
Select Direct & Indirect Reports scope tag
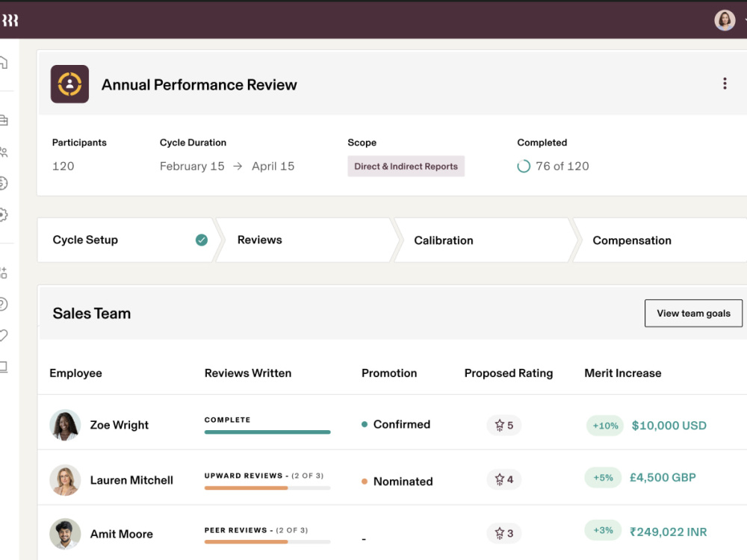pyautogui.click(x=406, y=167)
